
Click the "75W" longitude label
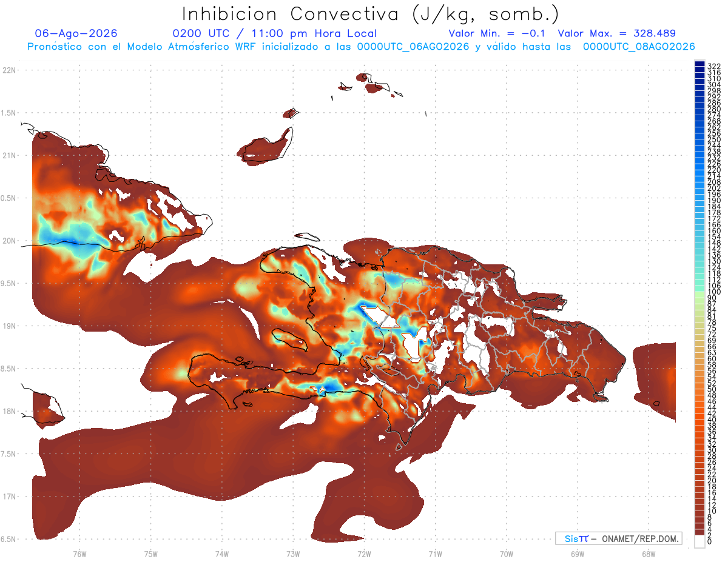coord(151,554)
